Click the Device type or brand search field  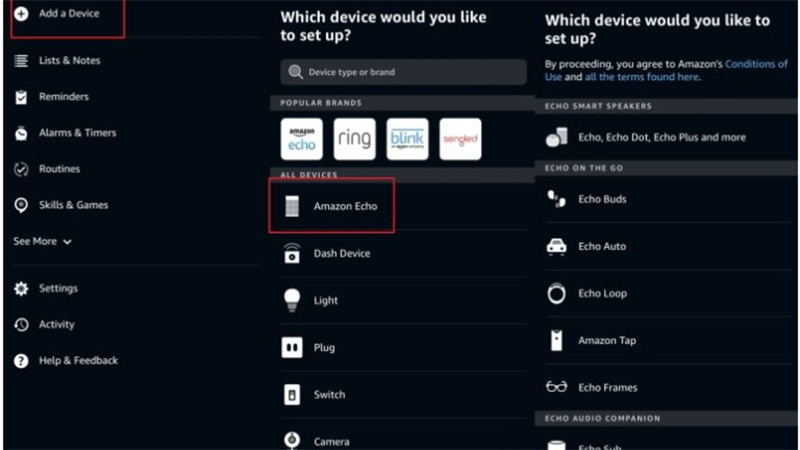pyautogui.click(x=404, y=72)
